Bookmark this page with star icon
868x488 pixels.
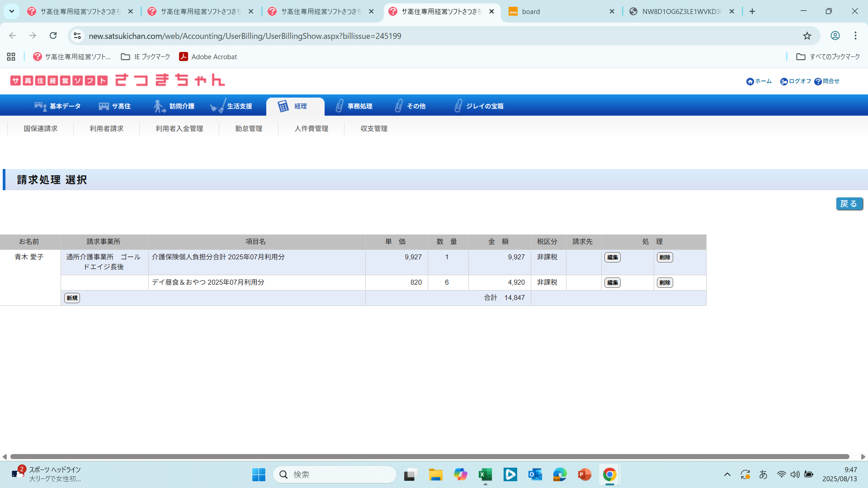coord(807,36)
